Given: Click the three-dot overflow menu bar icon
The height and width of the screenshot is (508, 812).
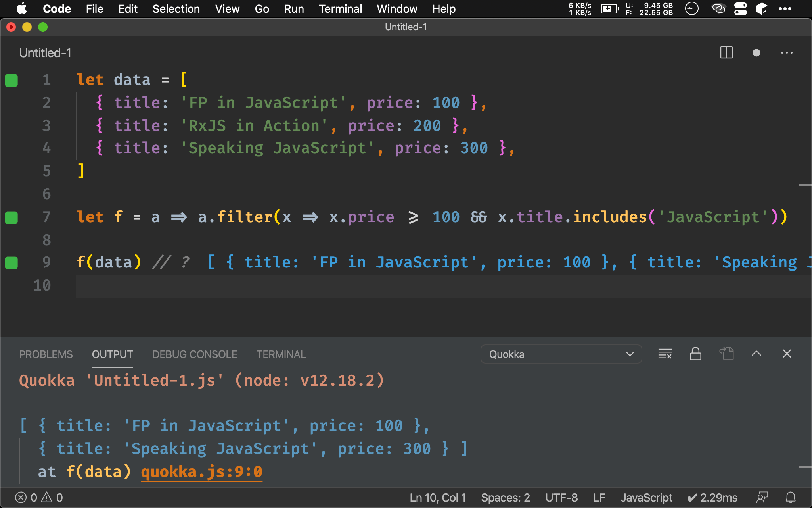Looking at the screenshot, I should coord(785,9).
